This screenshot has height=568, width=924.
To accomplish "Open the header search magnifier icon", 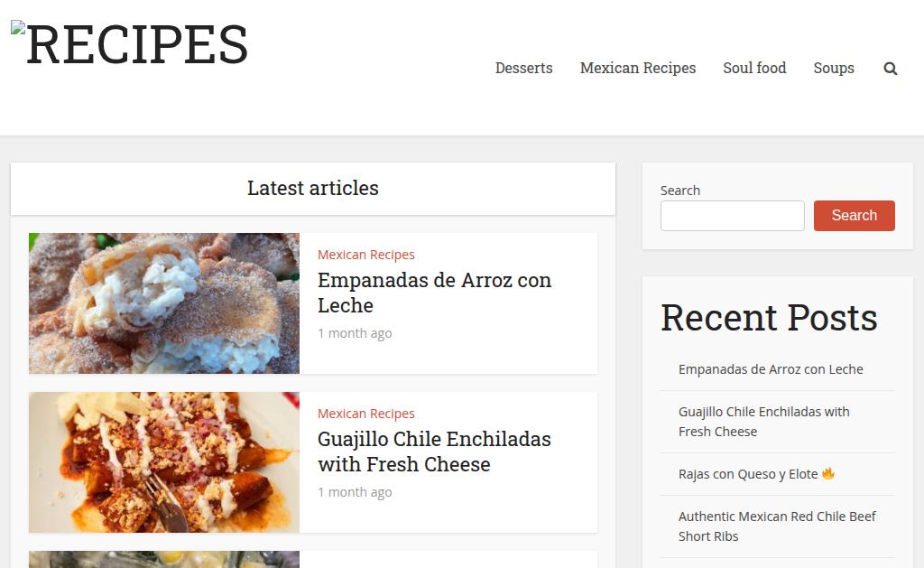I will (890, 69).
